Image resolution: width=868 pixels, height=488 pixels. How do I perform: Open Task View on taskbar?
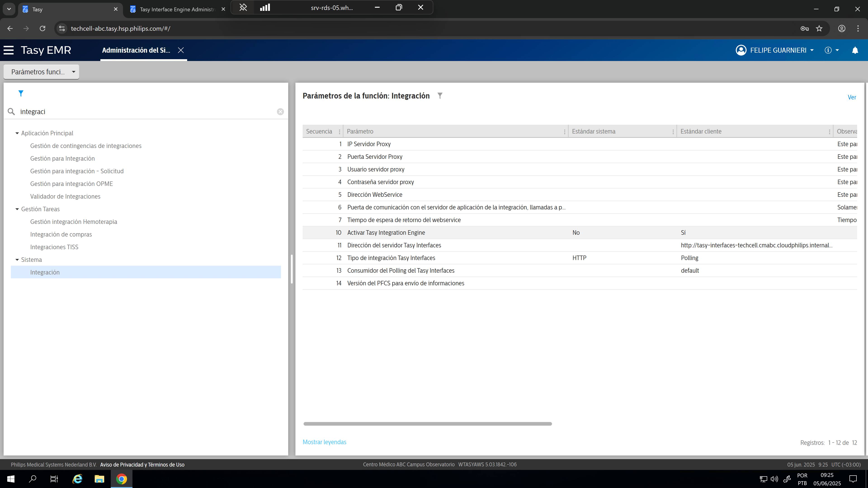pos(54,479)
